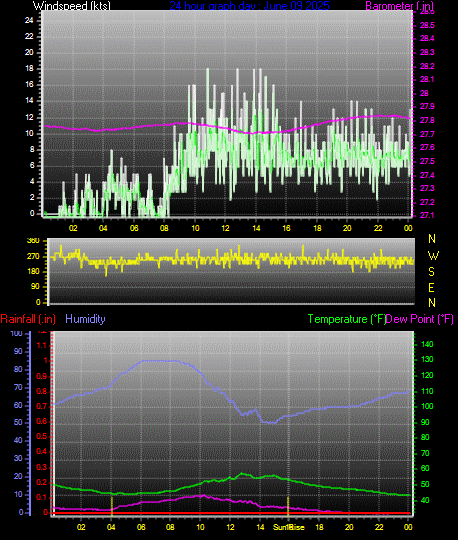The height and width of the screenshot is (540, 458).
Task: Click the "360" wind direction axis value
Action: point(33,241)
